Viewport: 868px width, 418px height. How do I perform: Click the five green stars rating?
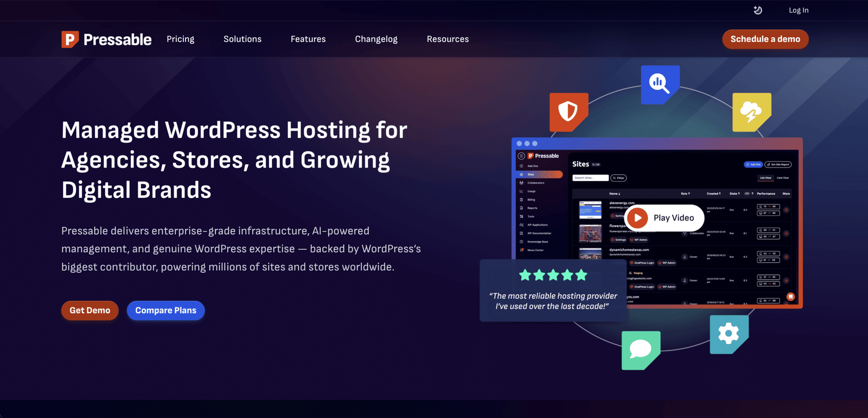tap(553, 275)
